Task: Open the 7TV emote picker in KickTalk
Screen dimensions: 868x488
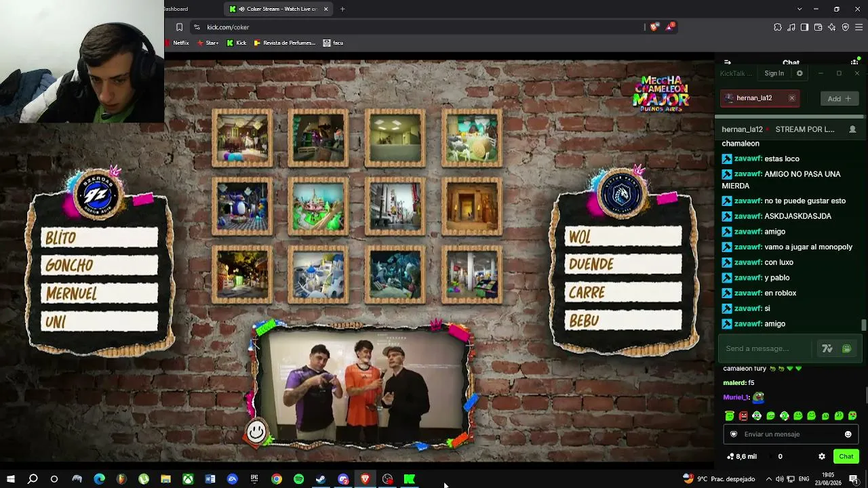Action: point(827,348)
